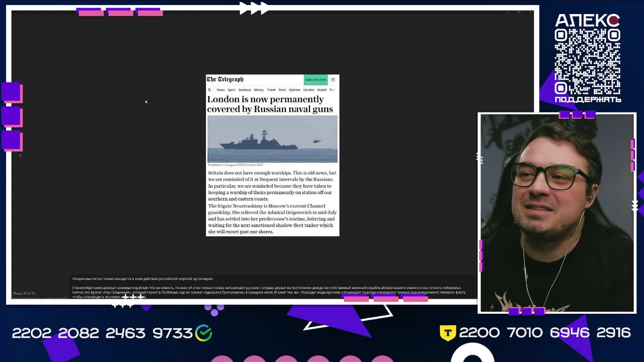This screenshot has height=362, width=644.
Task: Open the Health section
Action: tap(322, 90)
